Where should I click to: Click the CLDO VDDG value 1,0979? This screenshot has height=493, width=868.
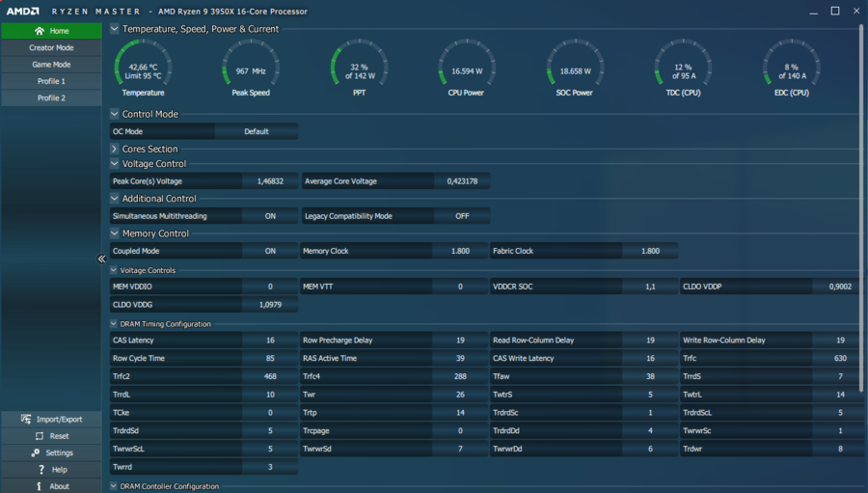tap(270, 305)
